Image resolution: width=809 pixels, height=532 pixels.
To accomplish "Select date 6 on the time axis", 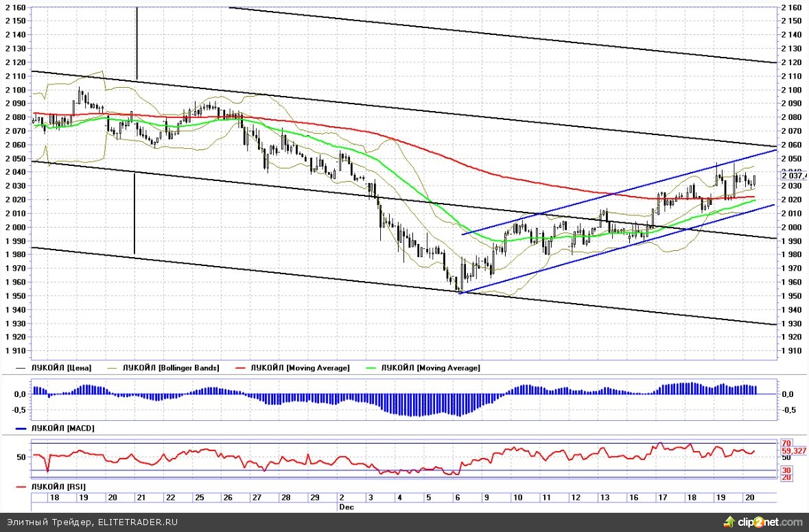I will [457, 497].
